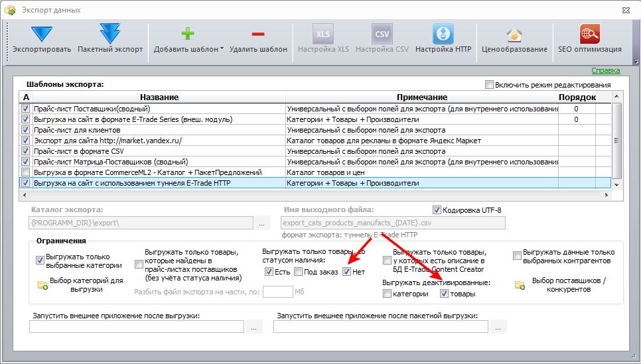Select row Прайс-лист Матрица-Поставщиков (сводный)
641x364 pixels.
[x=315, y=162]
